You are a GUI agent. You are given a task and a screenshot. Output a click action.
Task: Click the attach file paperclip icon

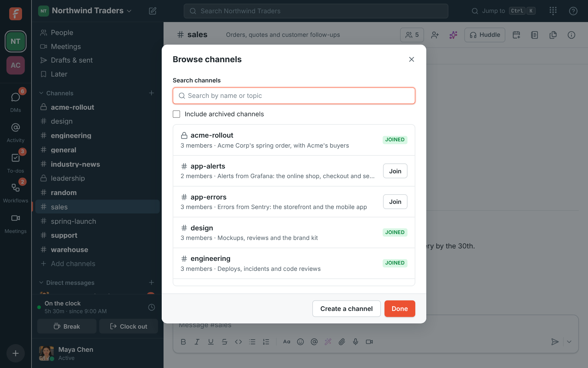tap(342, 342)
